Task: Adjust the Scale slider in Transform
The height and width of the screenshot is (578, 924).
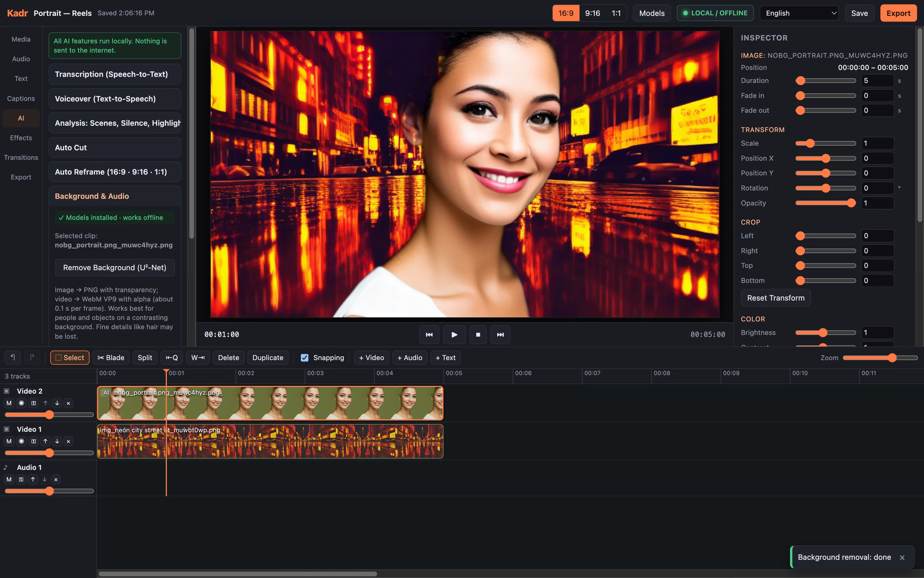Action: pos(826,143)
